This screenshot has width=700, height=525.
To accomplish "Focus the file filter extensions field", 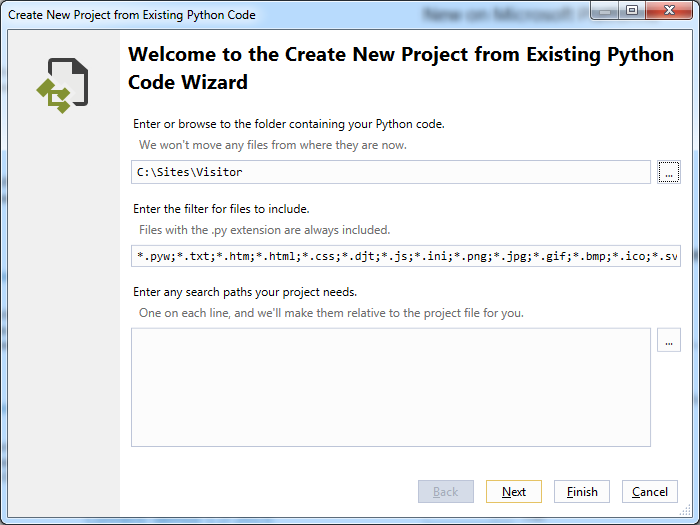I will pos(406,256).
